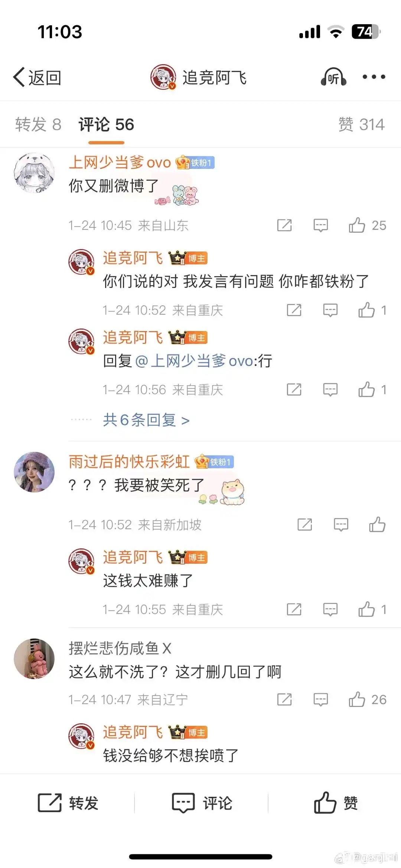Tap bottom bar 转发 button

click(68, 803)
